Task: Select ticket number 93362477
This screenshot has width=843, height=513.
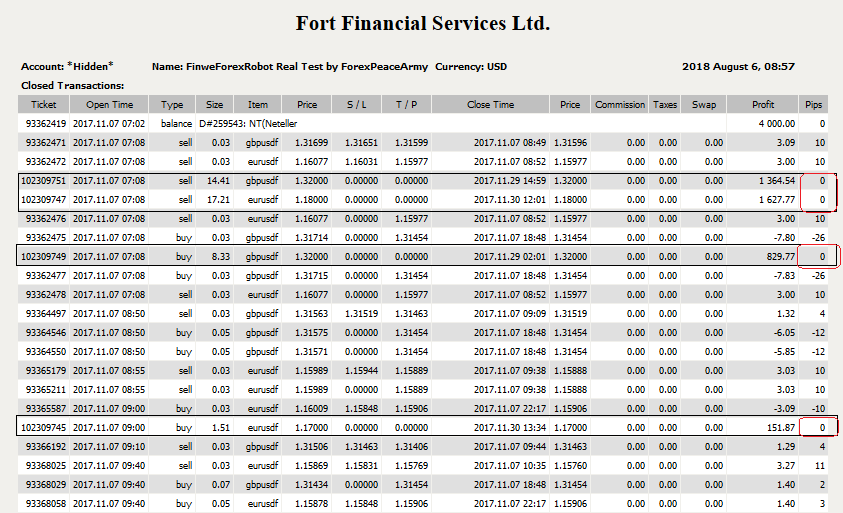Action: (x=46, y=276)
